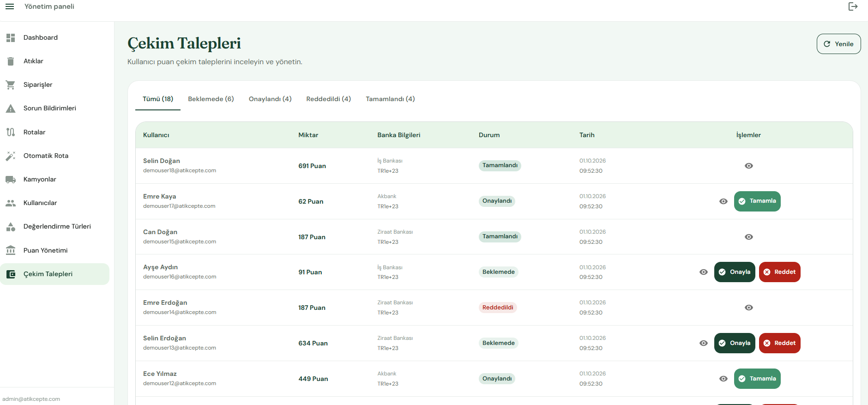This screenshot has width=868, height=405.
Task: Go to Atıklar trash section
Action: pyautogui.click(x=54, y=61)
